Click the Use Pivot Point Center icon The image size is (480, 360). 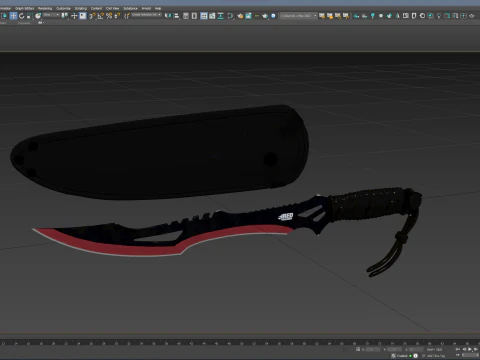pyautogui.click(x=65, y=16)
